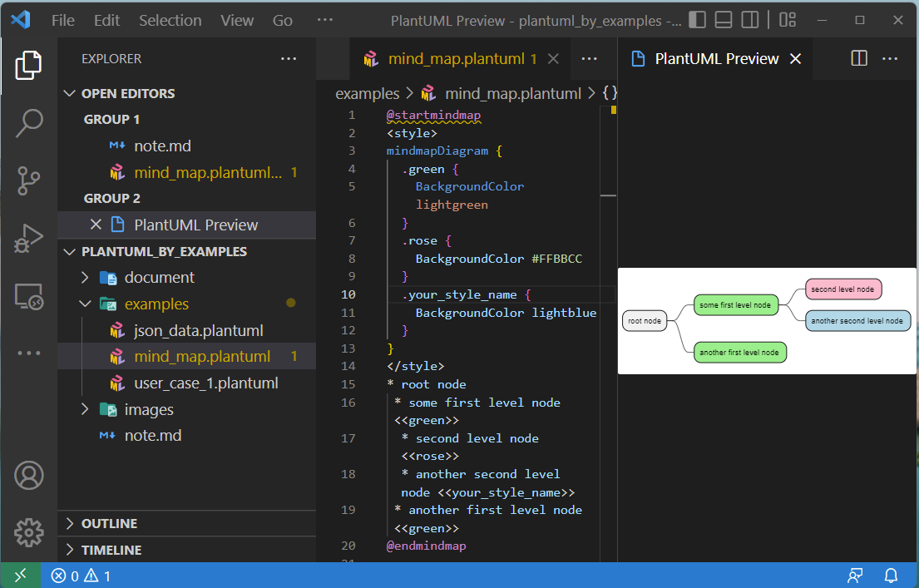This screenshot has width=919, height=588.
Task: Open the Search view in activity bar
Action: tap(28, 122)
